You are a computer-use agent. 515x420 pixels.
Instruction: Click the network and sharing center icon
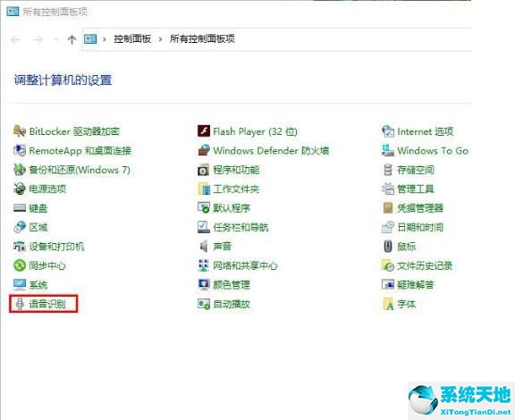coord(204,265)
